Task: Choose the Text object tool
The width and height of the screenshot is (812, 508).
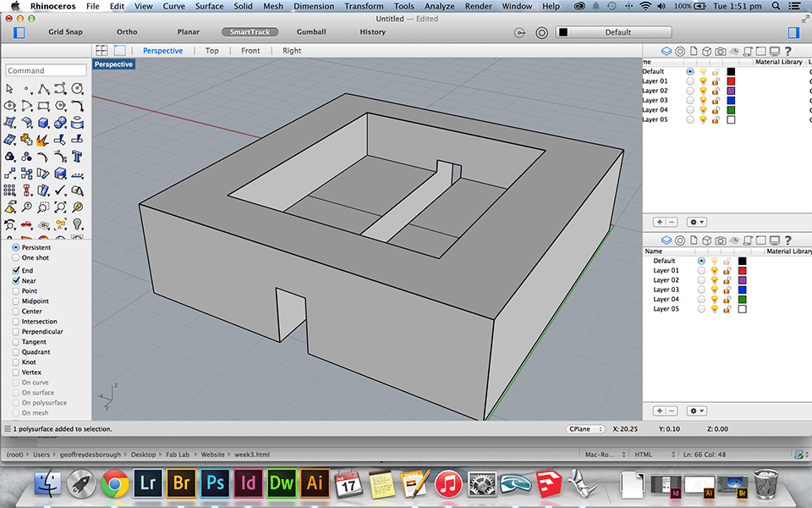Action: click(77, 156)
